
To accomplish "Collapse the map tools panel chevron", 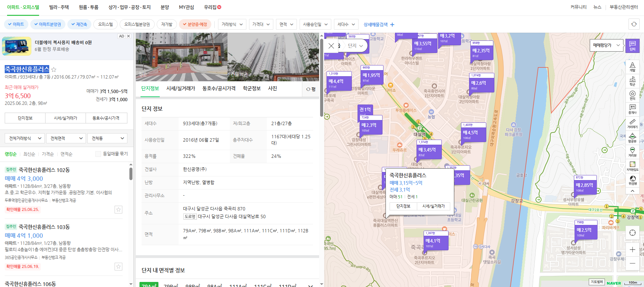I will (632, 191).
